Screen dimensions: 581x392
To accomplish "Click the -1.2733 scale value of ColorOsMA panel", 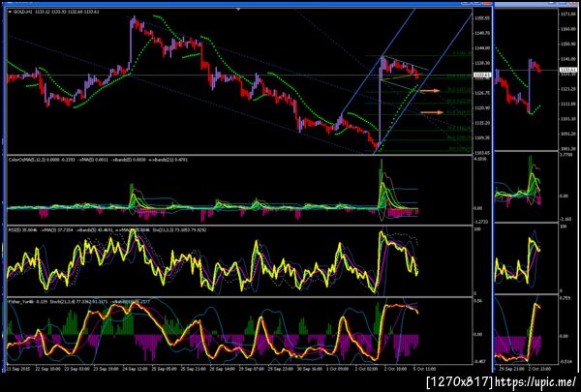I will coord(481,222).
